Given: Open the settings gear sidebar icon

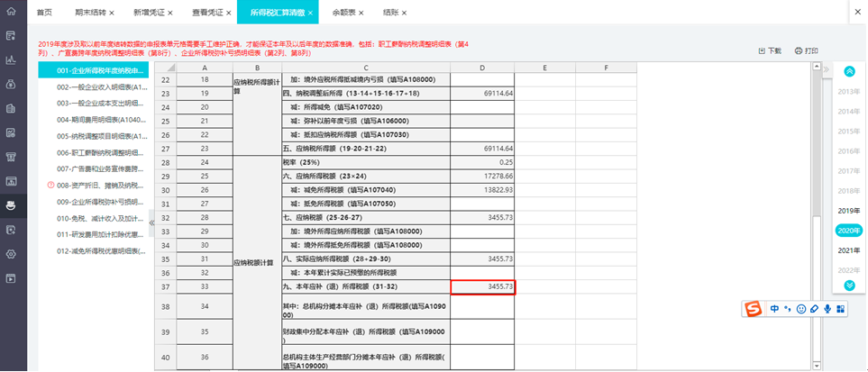Looking at the screenshot, I should [11, 254].
